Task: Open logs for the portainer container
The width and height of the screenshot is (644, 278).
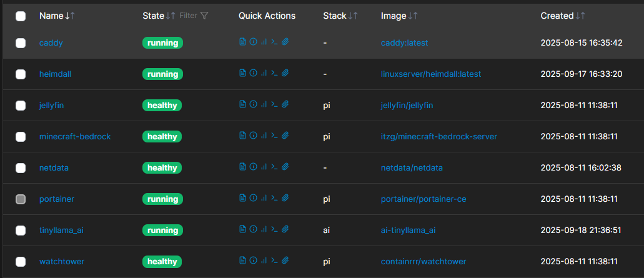Action: [x=242, y=199]
